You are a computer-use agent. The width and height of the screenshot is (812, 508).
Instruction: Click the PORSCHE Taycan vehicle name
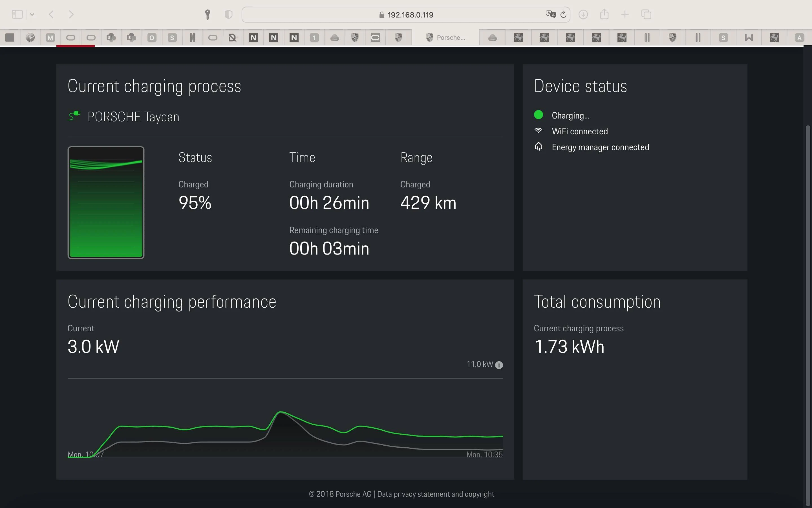[133, 117]
